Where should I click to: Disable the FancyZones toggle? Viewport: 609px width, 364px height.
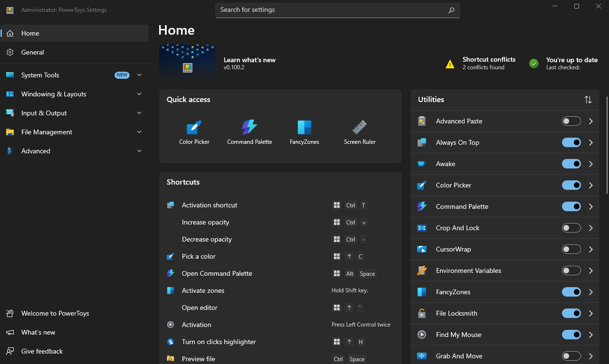571,292
